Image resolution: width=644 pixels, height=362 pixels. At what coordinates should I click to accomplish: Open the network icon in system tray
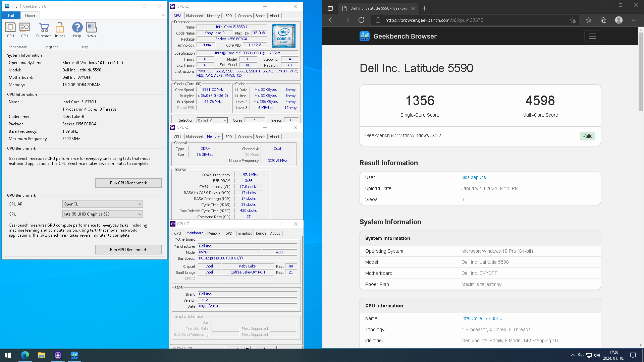(x=589, y=355)
